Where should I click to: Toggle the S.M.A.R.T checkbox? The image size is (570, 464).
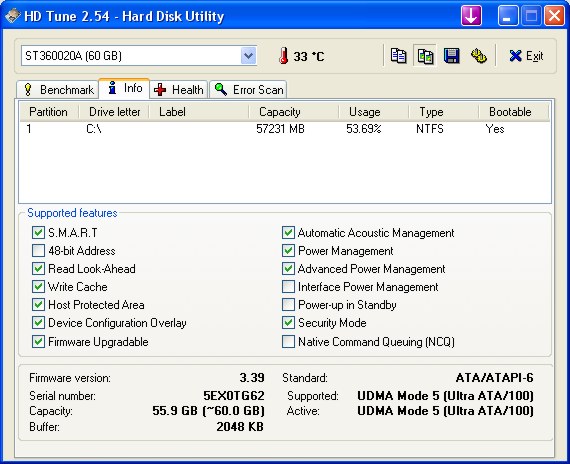(38, 233)
